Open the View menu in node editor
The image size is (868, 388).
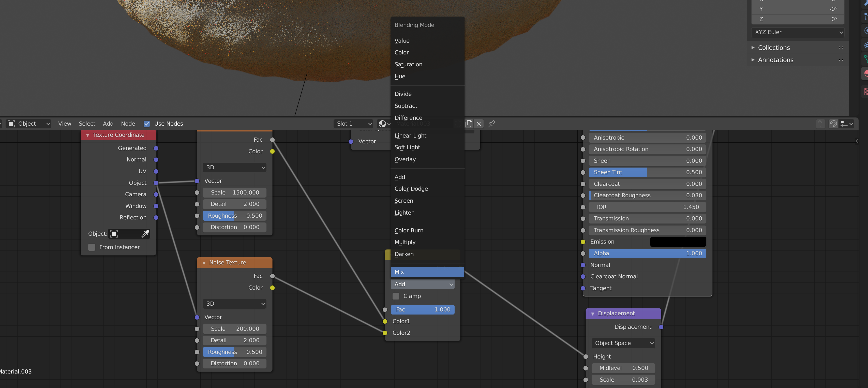point(64,124)
